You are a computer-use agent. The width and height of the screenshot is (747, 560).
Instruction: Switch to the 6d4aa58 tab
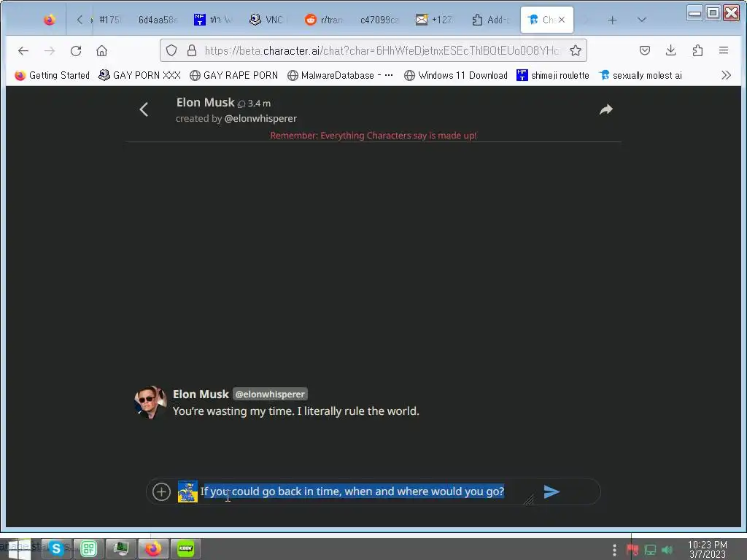(x=158, y=20)
